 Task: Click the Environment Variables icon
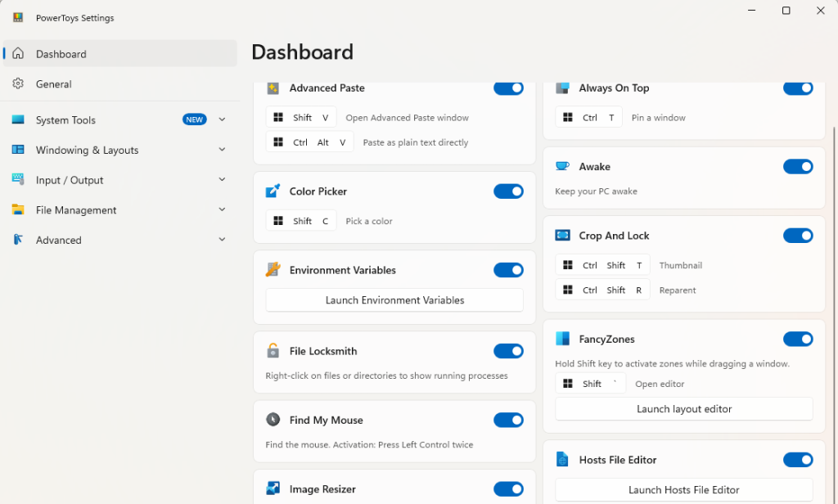coord(273,269)
